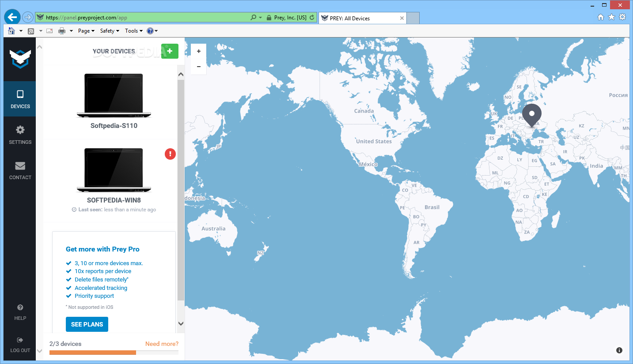This screenshot has height=364, width=633.
Task: Click the Australia label on the map
Action: (x=213, y=229)
